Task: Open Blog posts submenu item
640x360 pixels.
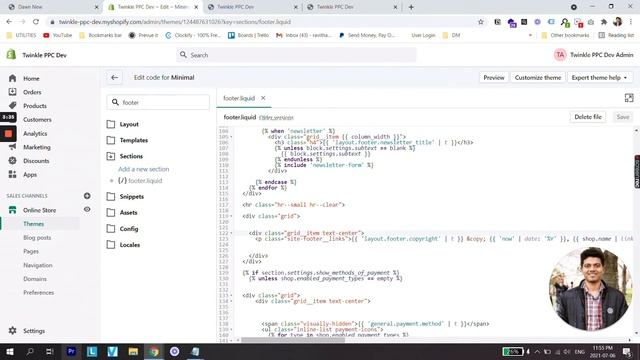Action: point(37,238)
